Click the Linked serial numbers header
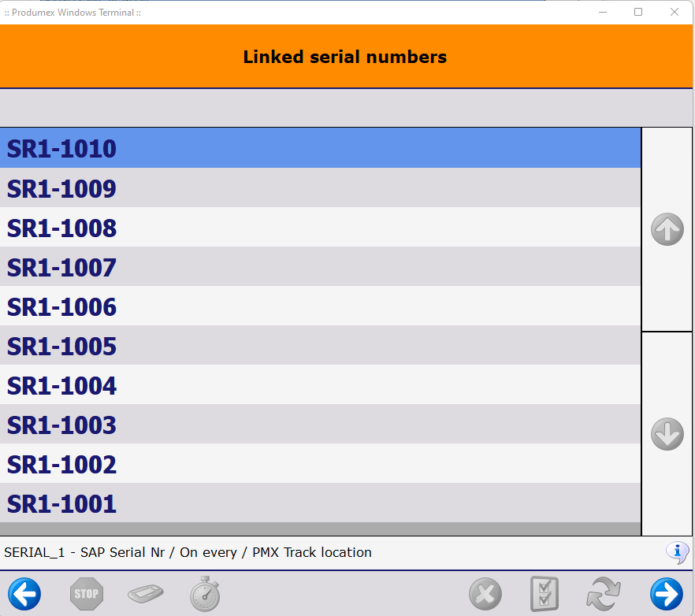The width and height of the screenshot is (695, 616). click(x=344, y=56)
